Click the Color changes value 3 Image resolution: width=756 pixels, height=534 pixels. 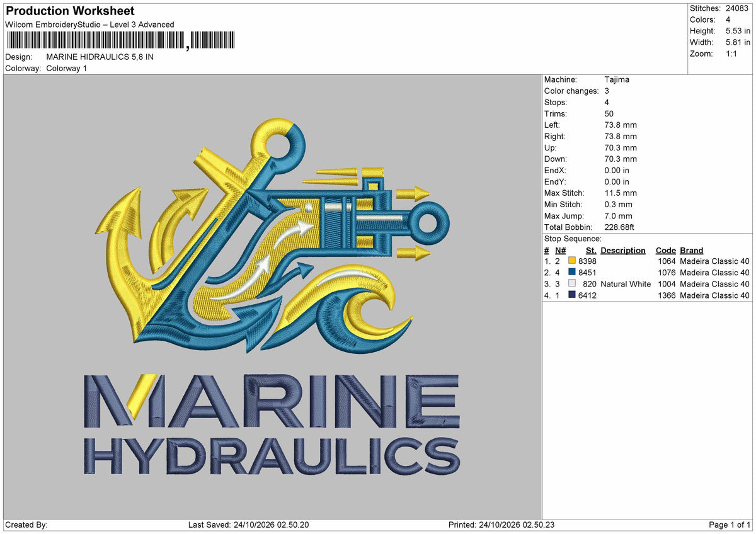coord(607,91)
